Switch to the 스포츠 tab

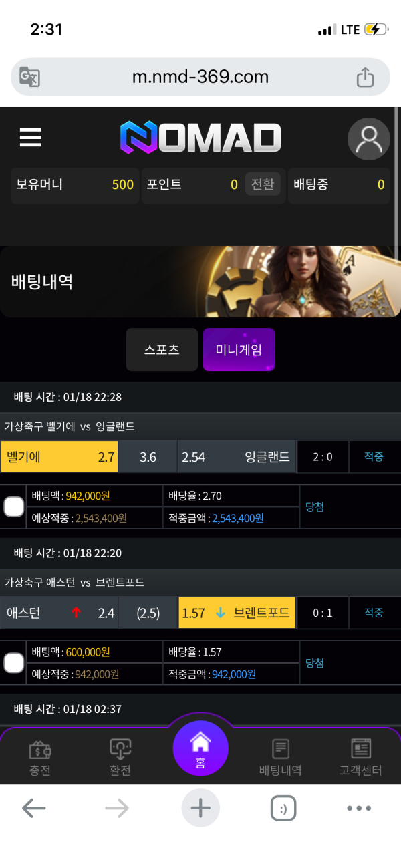coord(162,349)
